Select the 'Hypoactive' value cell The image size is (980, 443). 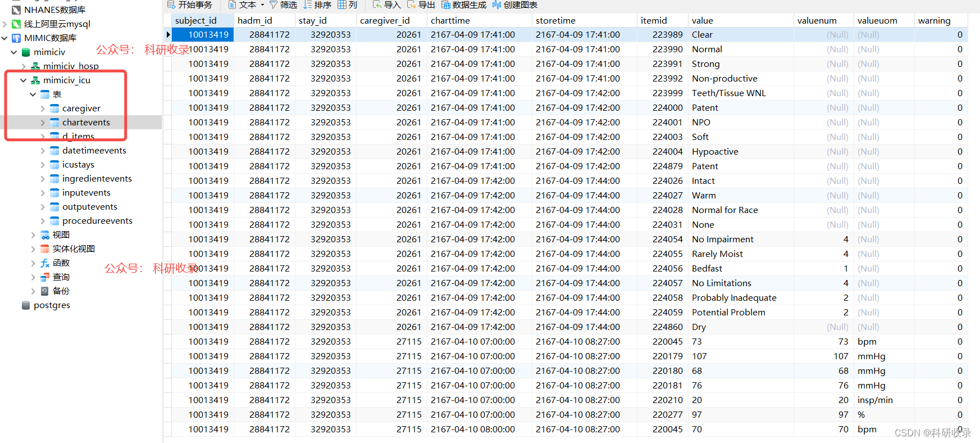pyautogui.click(x=740, y=152)
